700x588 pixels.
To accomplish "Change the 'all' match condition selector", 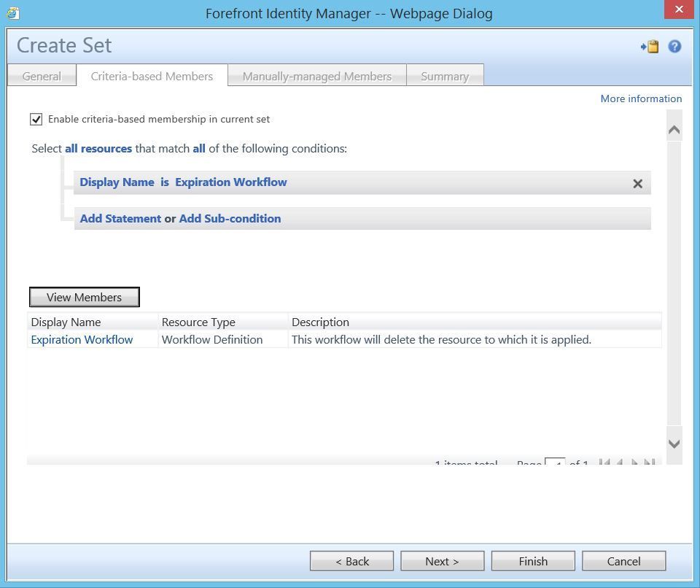I will pos(198,148).
